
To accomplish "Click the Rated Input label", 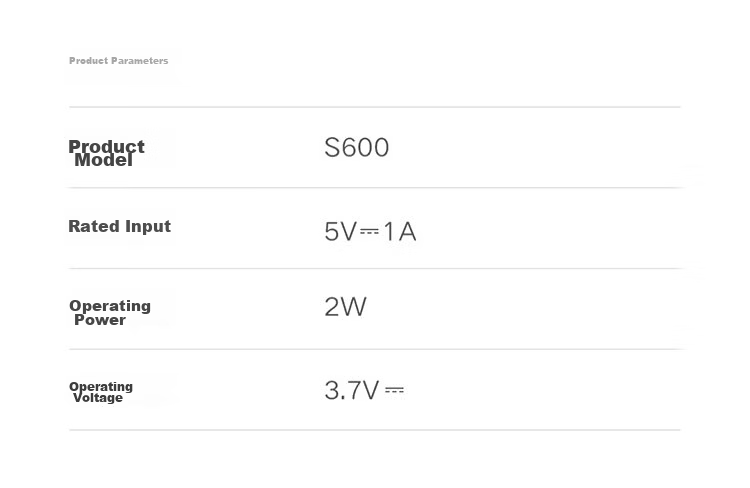I will tap(120, 226).
